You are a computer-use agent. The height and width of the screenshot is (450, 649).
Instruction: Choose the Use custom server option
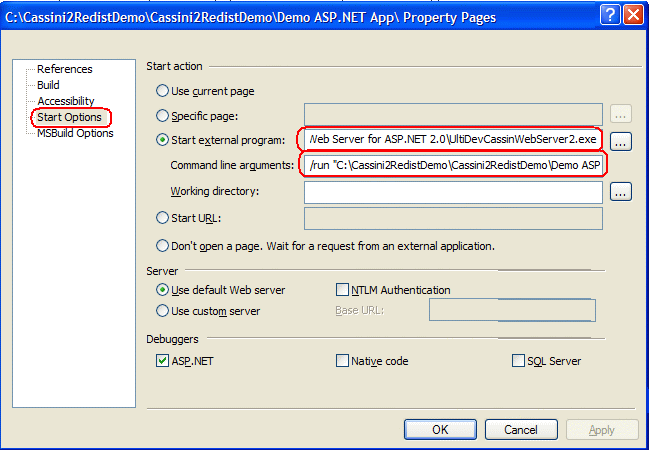(x=162, y=310)
